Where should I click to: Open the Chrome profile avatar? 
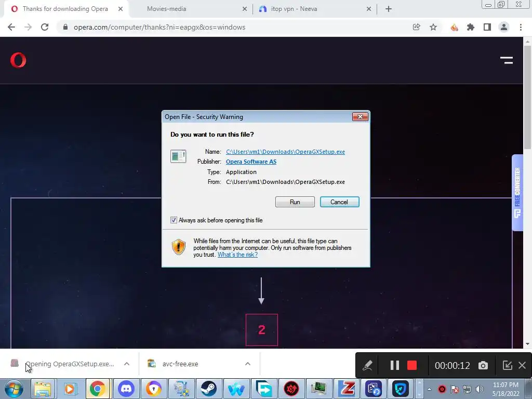pos(504,27)
